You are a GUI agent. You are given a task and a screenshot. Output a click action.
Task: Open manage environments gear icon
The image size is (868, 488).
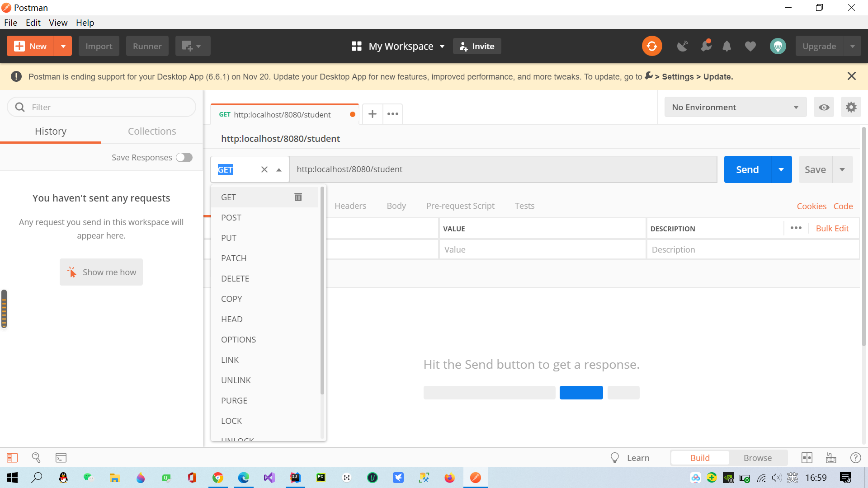pos(851,107)
